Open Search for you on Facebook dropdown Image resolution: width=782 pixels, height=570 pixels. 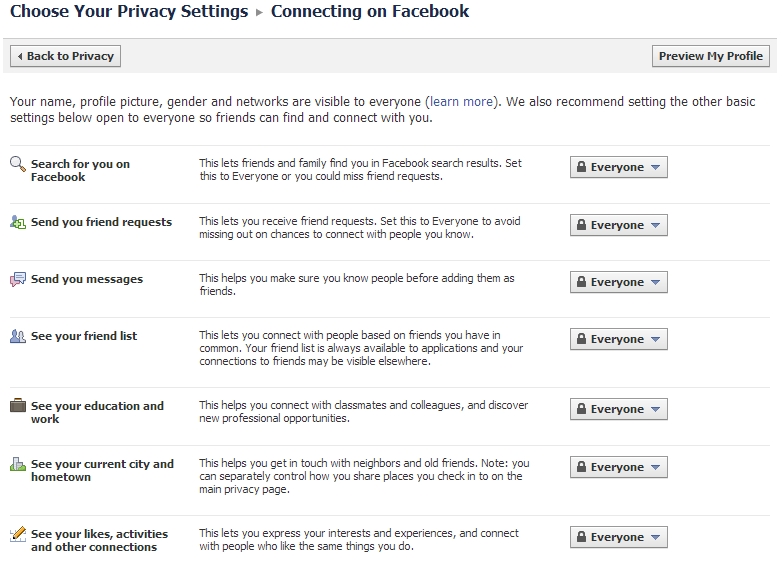point(618,167)
